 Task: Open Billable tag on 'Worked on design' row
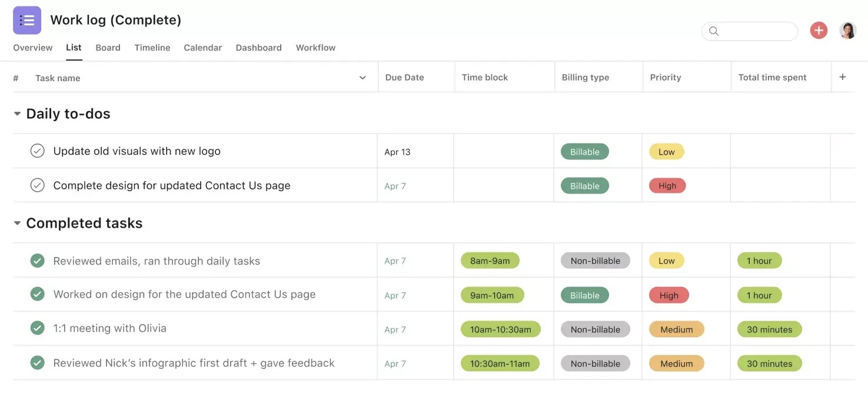click(584, 295)
